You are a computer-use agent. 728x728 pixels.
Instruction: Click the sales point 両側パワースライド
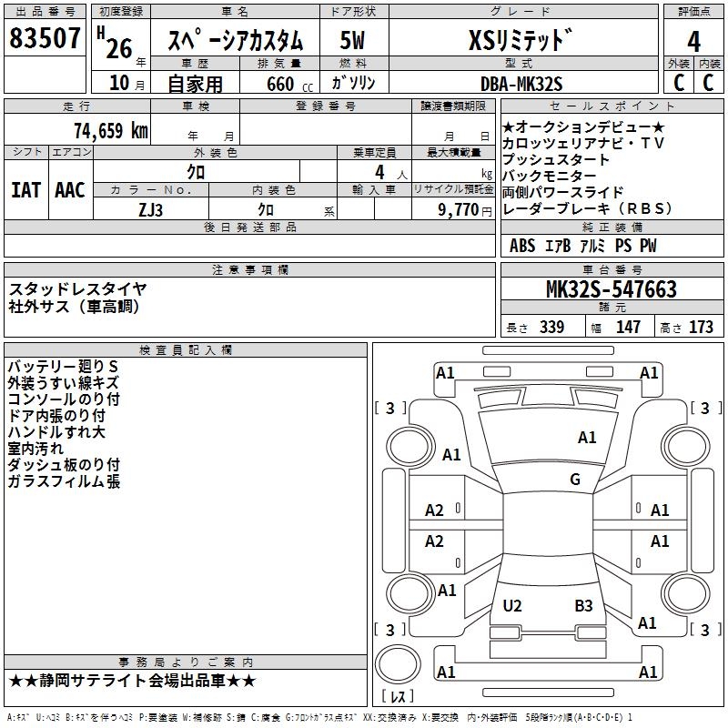click(x=562, y=192)
